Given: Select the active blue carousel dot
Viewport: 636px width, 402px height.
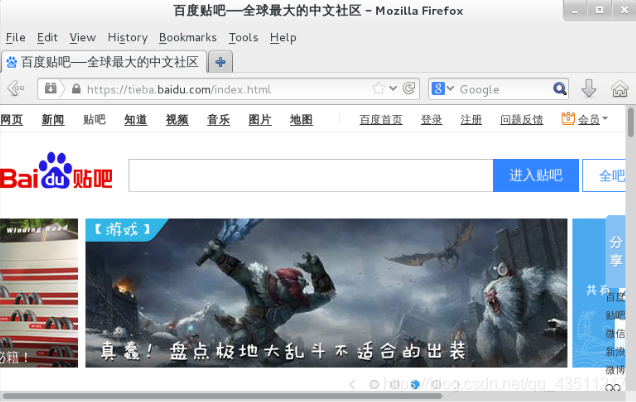Looking at the screenshot, I should tap(415, 384).
